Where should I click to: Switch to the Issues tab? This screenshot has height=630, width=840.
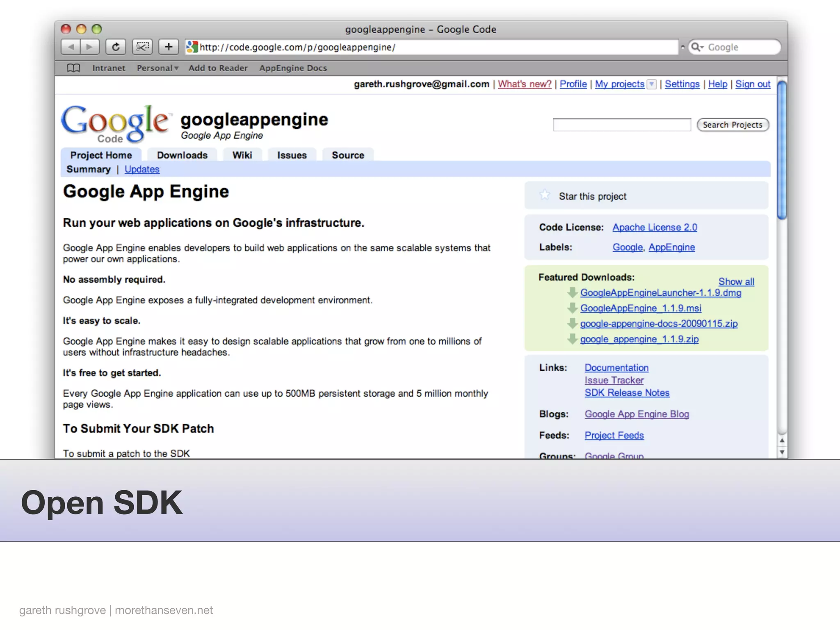[x=292, y=155]
